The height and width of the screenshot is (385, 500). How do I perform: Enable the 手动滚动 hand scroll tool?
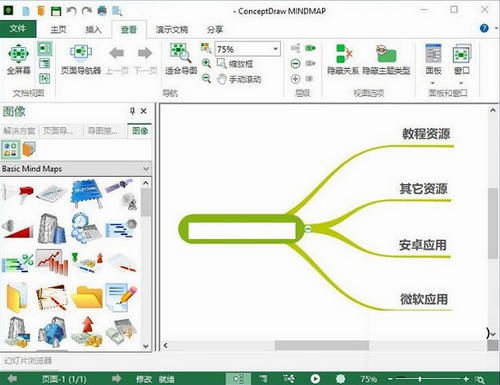point(239,79)
